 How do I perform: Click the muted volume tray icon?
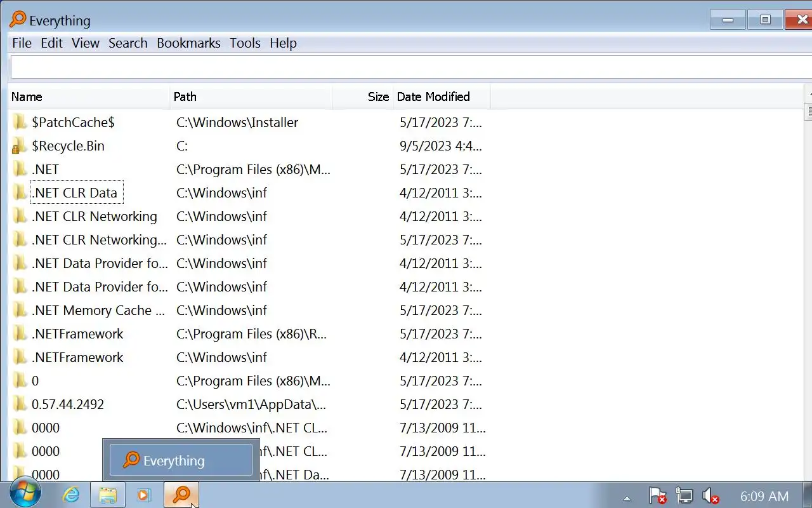710,495
